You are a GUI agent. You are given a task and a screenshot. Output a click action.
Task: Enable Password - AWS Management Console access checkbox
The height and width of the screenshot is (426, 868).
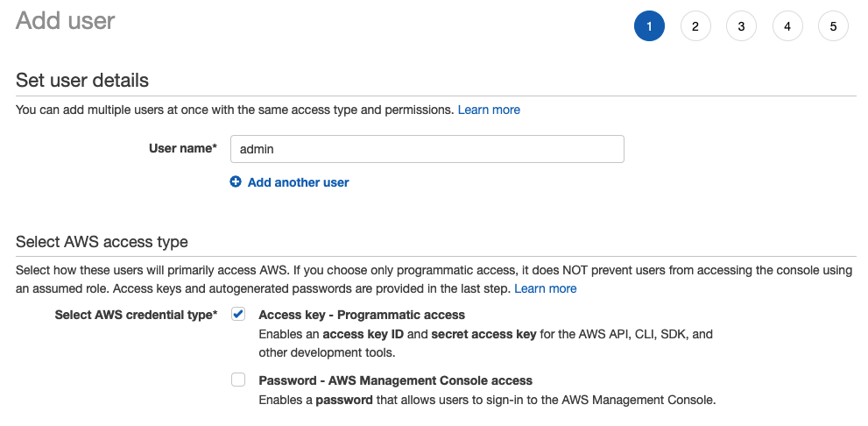238,380
